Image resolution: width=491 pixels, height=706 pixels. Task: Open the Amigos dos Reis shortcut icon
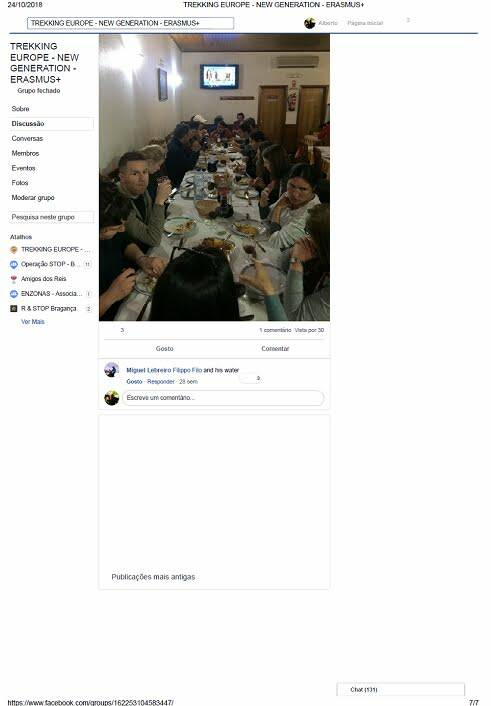pyautogui.click(x=14, y=279)
